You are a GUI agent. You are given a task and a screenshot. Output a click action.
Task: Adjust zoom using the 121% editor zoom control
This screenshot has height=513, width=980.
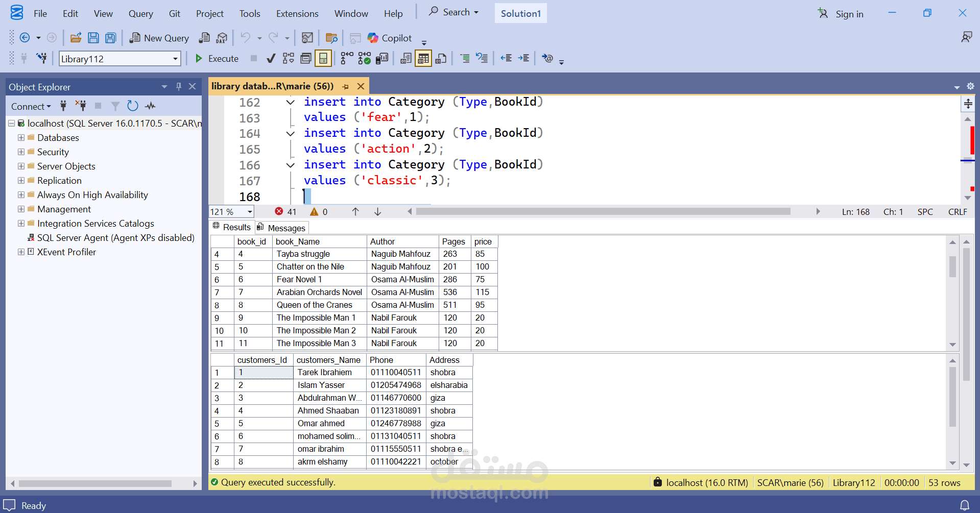[231, 211]
